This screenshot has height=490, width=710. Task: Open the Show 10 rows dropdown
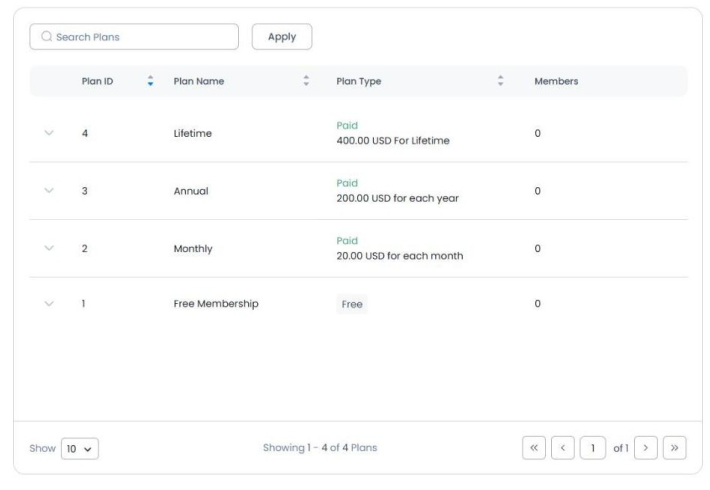[x=80, y=448]
